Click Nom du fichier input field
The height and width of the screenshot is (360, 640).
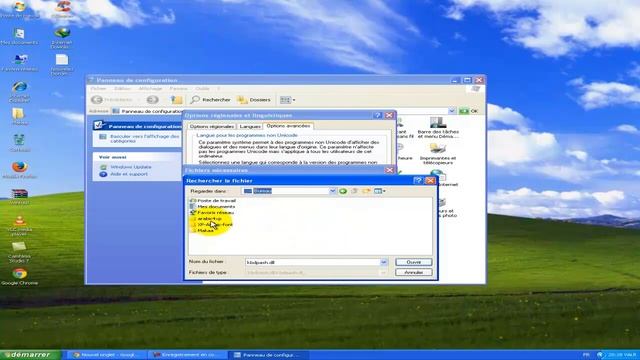coord(313,262)
